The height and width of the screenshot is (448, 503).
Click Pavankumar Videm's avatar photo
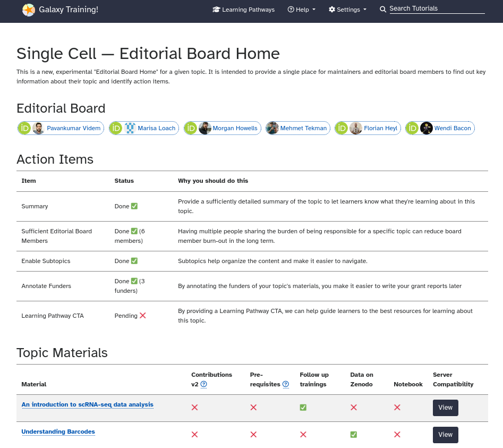click(38, 129)
